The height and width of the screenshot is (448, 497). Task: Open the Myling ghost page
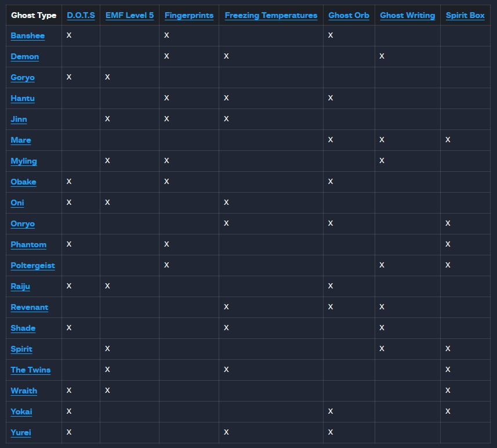click(x=23, y=161)
